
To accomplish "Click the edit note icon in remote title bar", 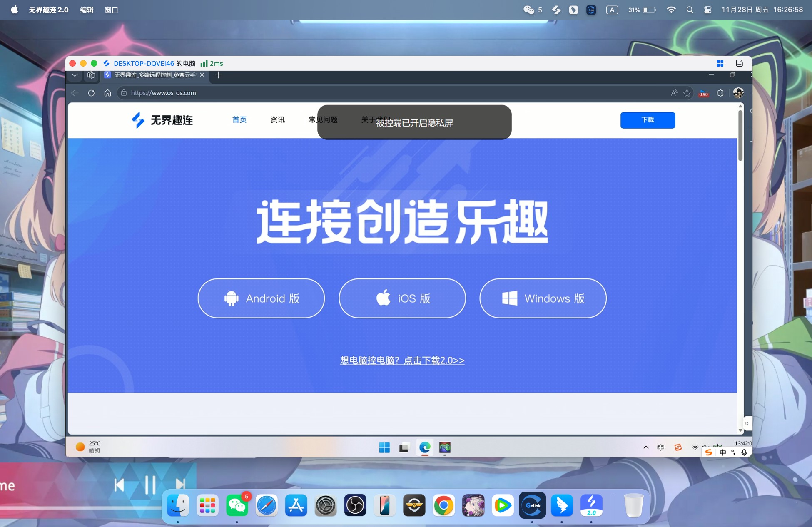I will point(740,63).
